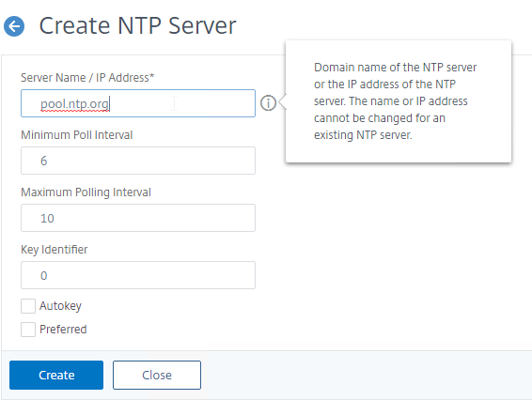The width and height of the screenshot is (532, 400).
Task: Click the Maximum Polling Interval label
Action: 86,192
